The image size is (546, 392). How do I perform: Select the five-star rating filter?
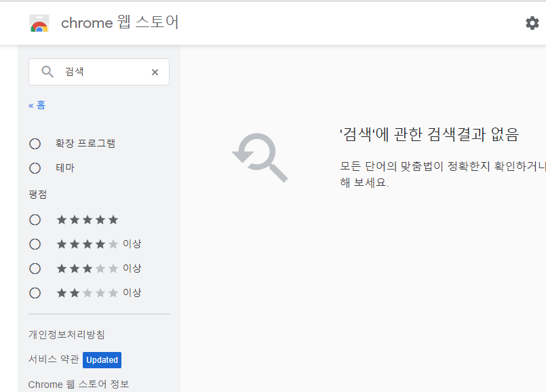(35, 220)
